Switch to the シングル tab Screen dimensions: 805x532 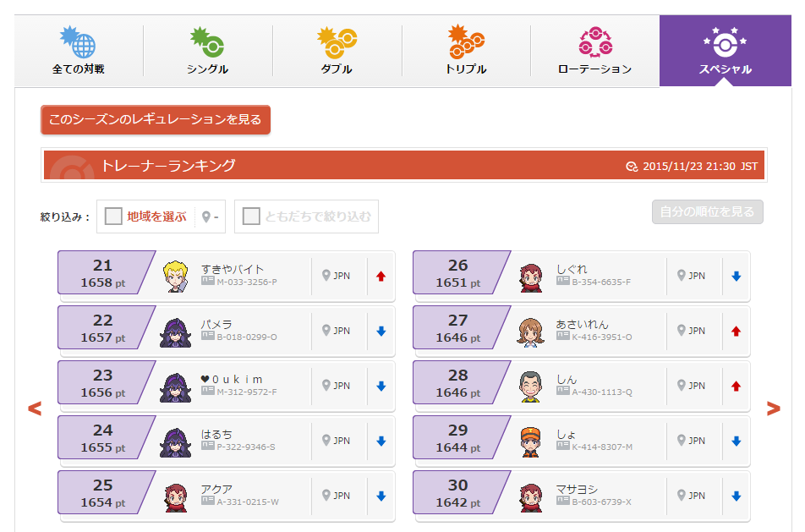[x=207, y=51]
